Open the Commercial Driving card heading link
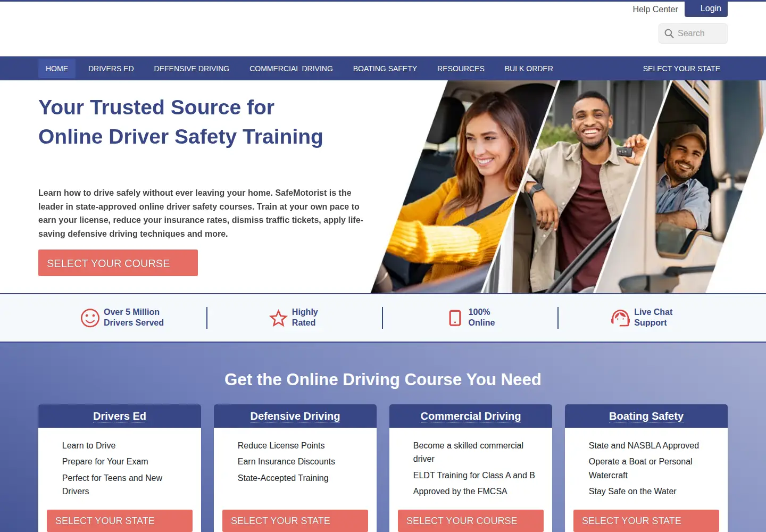The image size is (766, 532). (471, 416)
